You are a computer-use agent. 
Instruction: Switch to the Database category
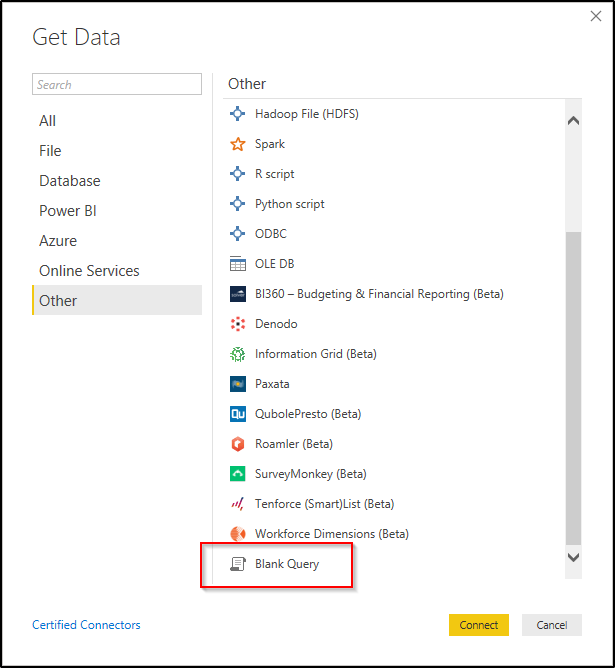117,181
